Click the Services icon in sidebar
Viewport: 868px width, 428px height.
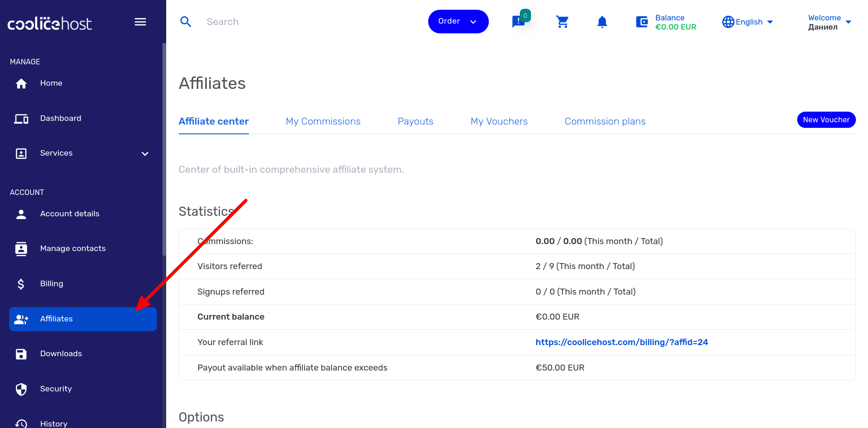tap(21, 153)
